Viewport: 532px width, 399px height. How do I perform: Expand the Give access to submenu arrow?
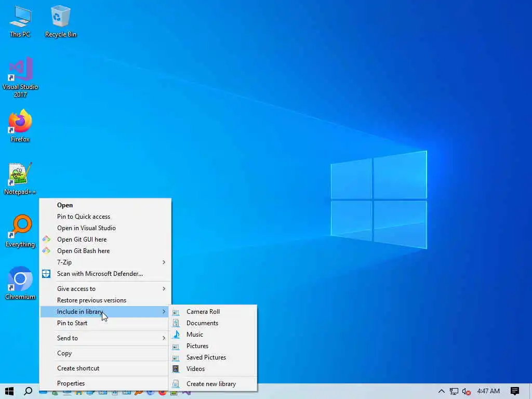coord(164,289)
